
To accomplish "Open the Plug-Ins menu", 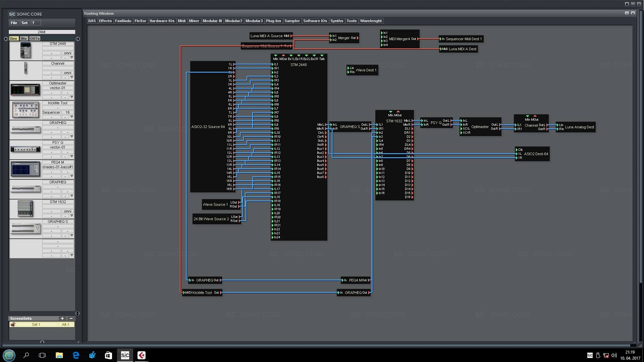I will point(273,21).
